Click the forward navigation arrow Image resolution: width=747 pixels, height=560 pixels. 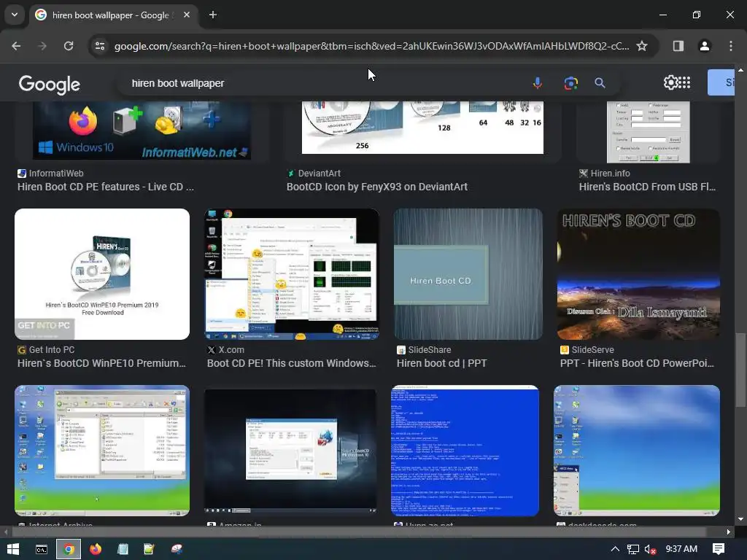coord(42,46)
